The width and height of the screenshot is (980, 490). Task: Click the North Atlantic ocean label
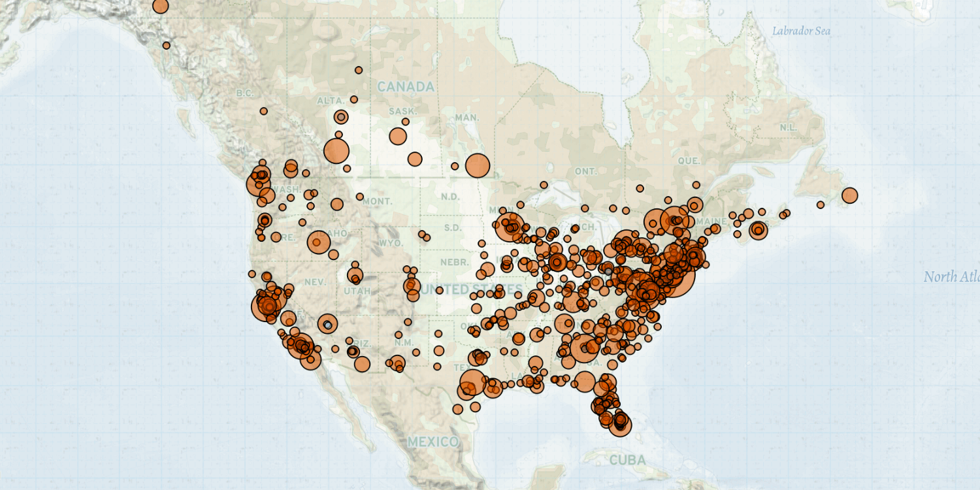click(x=952, y=277)
